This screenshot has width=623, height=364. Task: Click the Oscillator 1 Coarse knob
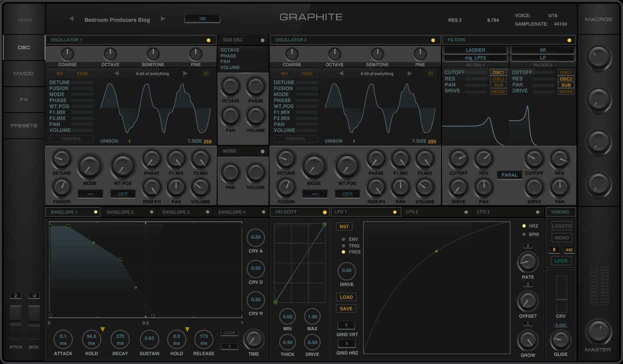[67, 54]
